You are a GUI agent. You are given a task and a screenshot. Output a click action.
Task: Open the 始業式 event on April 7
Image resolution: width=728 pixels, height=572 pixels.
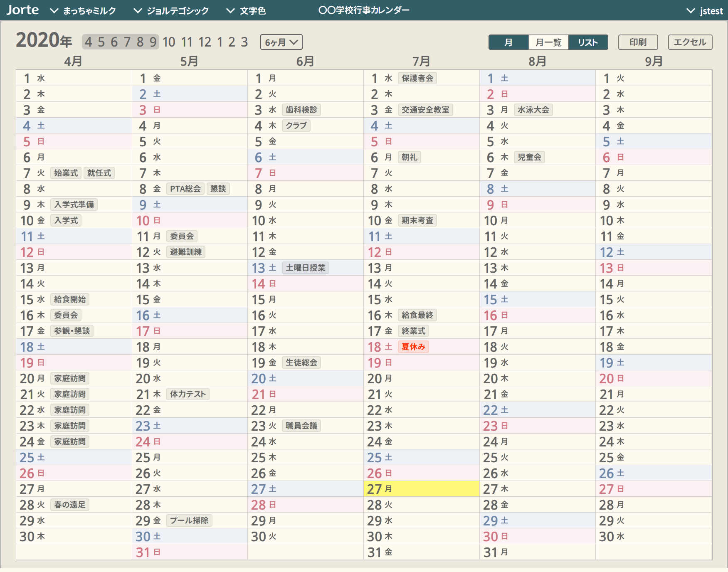click(66, 173)
